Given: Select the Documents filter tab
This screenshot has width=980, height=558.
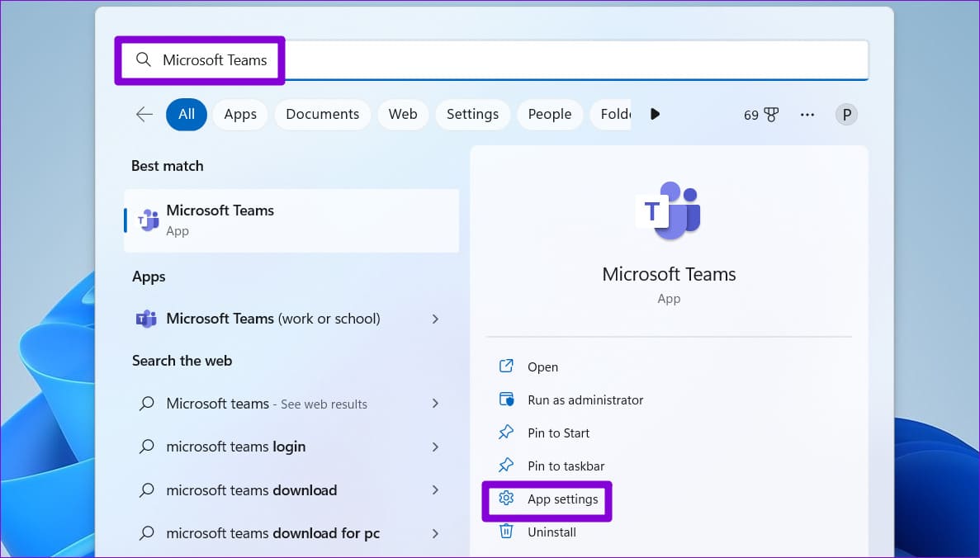Looking at the screenshot, I should (x=322, y=115).
